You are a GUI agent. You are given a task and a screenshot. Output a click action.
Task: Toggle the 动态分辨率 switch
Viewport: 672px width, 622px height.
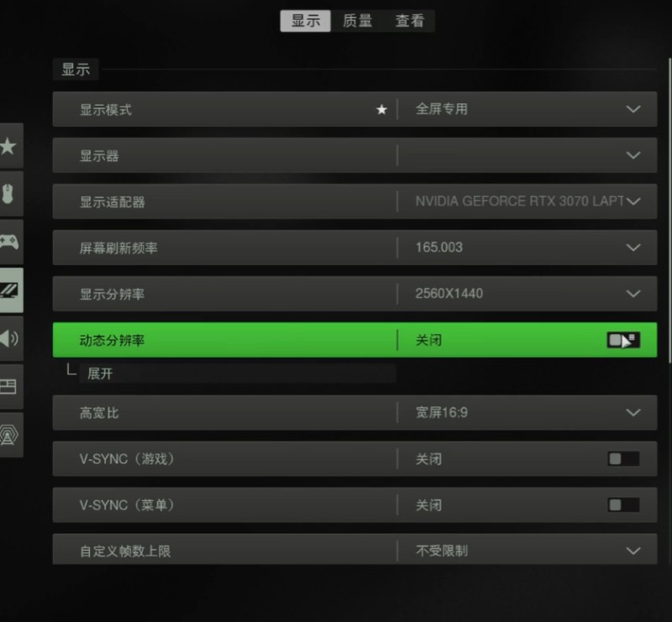click(623, 340)
